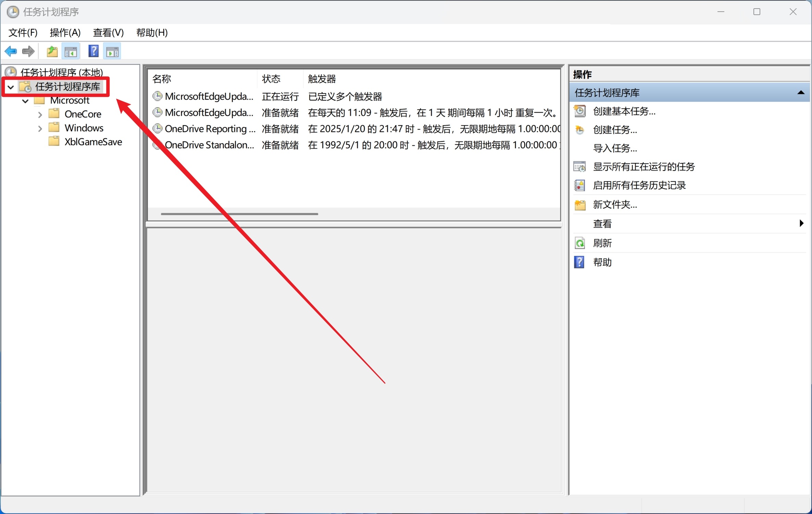The height and width of the screenshot is (514, 812).
Task: Open the 操作(A) menu
Action: 65,33
